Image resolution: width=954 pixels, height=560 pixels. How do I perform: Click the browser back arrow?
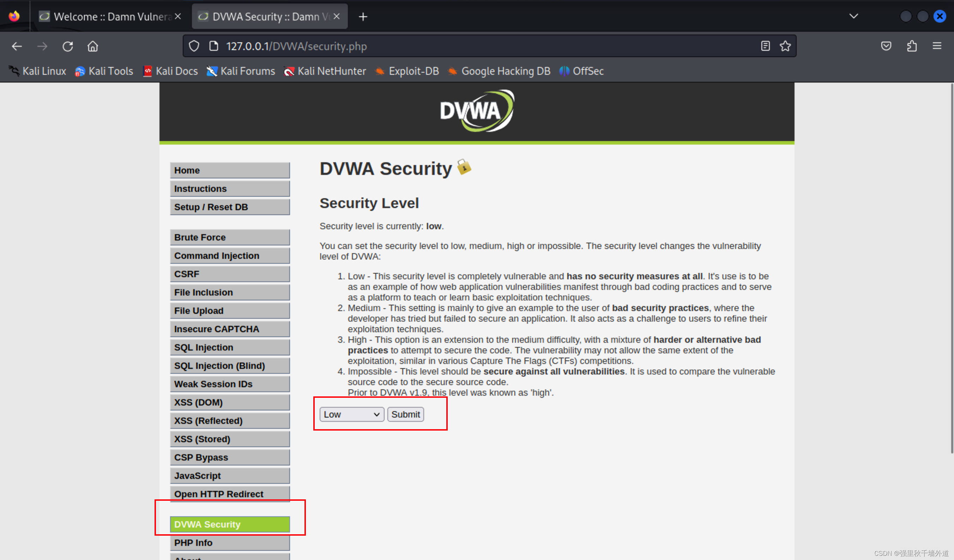click(17, 46)
